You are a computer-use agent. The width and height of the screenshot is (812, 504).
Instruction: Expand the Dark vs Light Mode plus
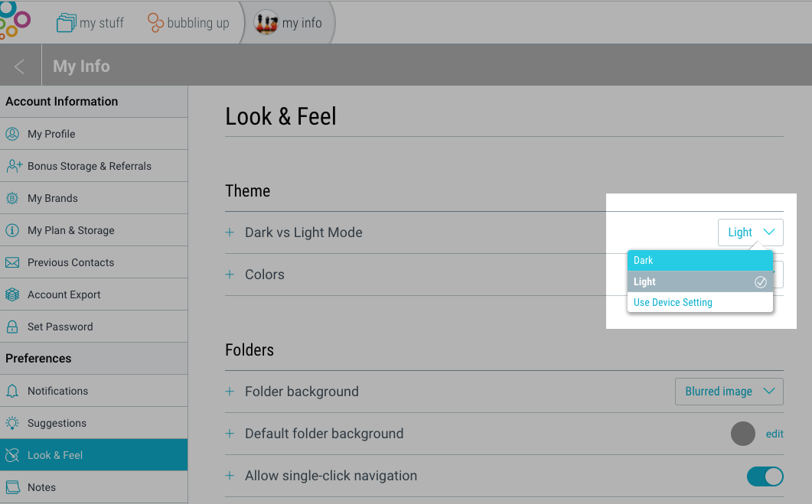[230, 232]
